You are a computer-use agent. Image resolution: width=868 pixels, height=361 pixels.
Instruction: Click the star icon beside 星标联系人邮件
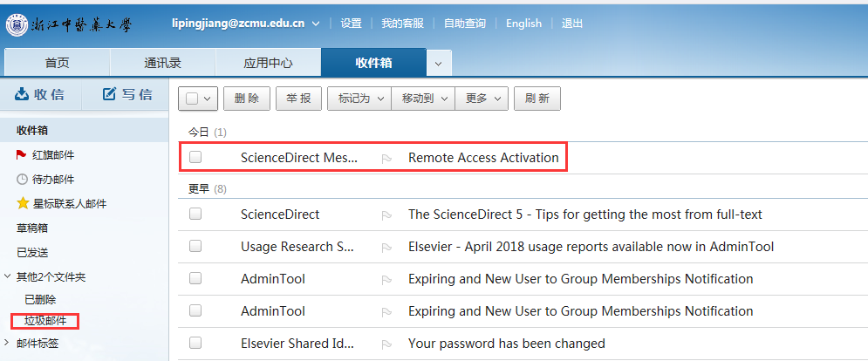click(23, 204)
